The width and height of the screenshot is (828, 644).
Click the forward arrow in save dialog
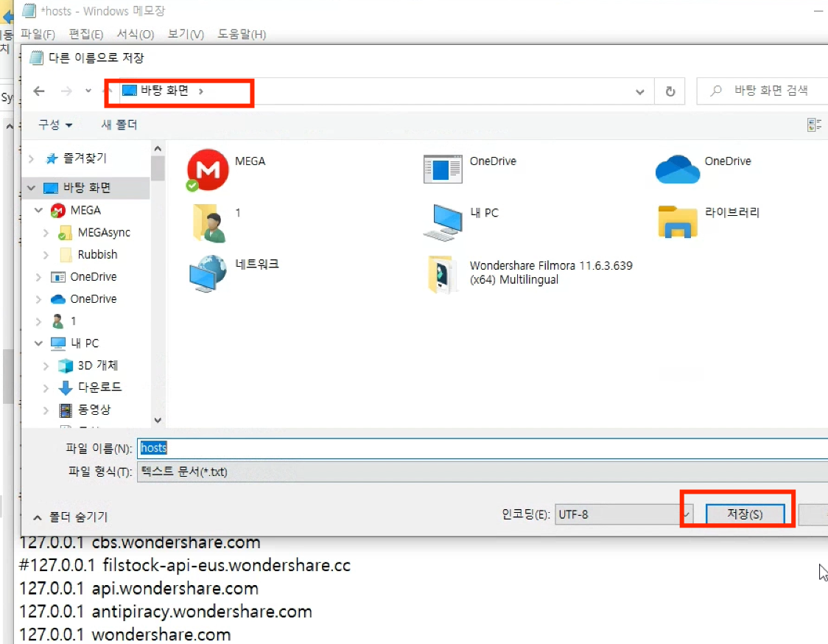tap(66, 91)
